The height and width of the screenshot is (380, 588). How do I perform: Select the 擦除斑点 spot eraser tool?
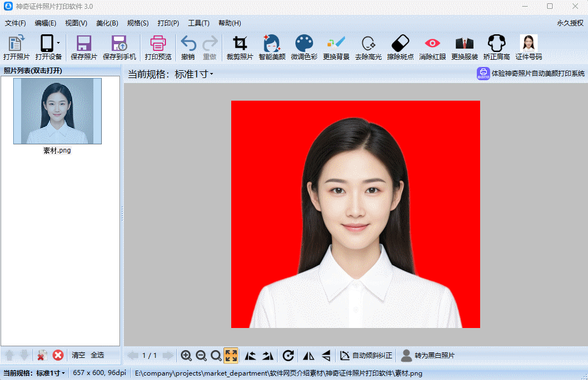400,44
